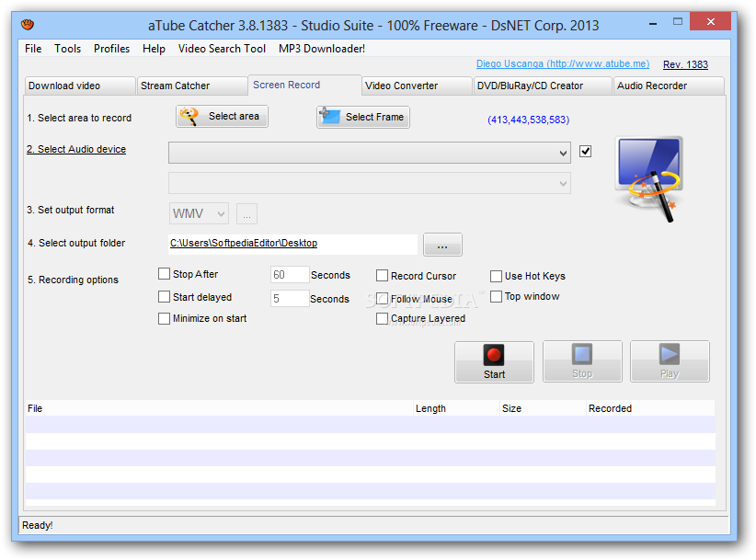
Task: Click the Recorded column header
Action: click(x=651, y=408)
